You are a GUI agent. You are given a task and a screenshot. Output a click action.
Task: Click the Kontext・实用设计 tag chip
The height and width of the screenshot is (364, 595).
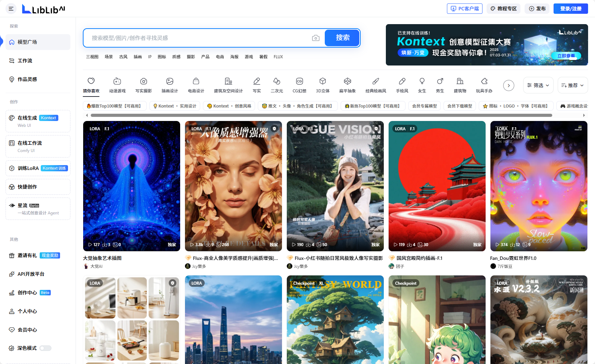pos(175,106)
